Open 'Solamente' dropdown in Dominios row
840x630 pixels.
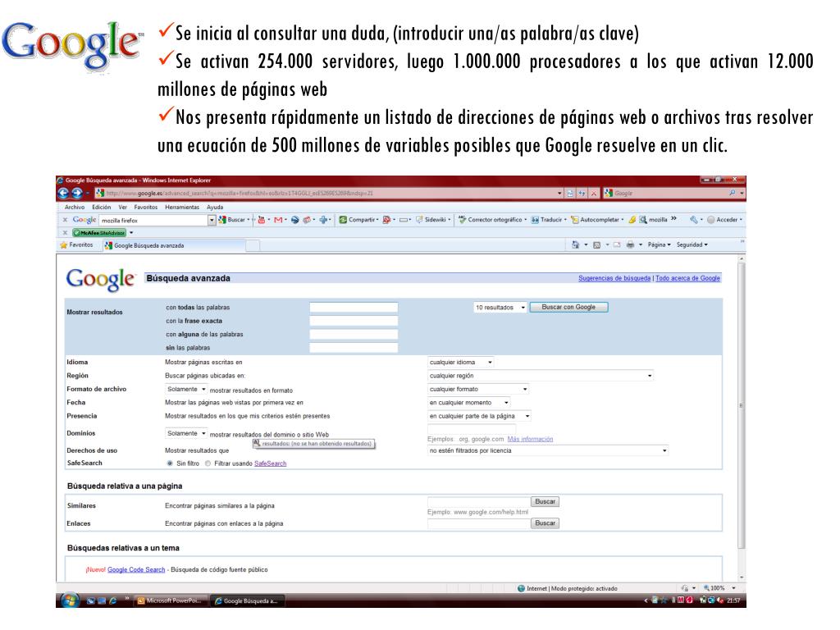click(x=186, y=433)
